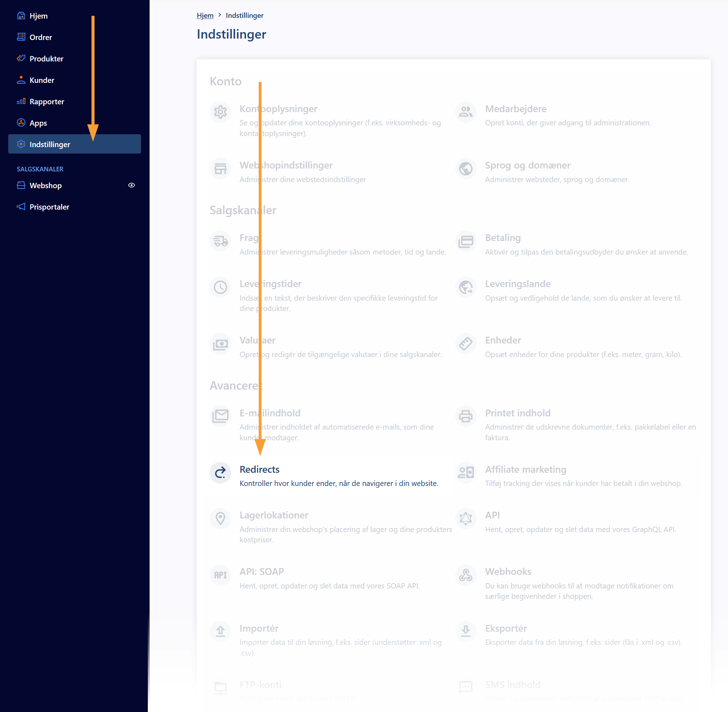This screenshot has width=728, height=712.
Task: Open Printet indhold settings
Action: pyautogui.click(x=517, y=413)
